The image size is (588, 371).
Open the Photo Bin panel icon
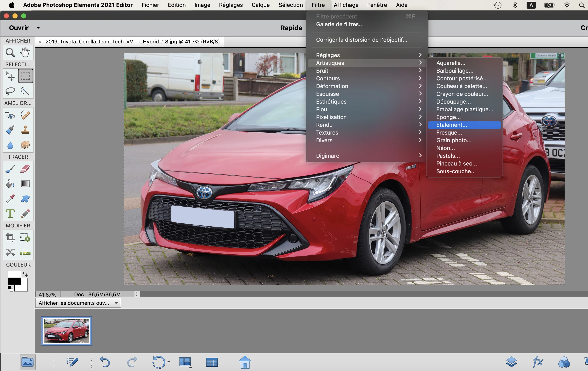coord(27,362)
